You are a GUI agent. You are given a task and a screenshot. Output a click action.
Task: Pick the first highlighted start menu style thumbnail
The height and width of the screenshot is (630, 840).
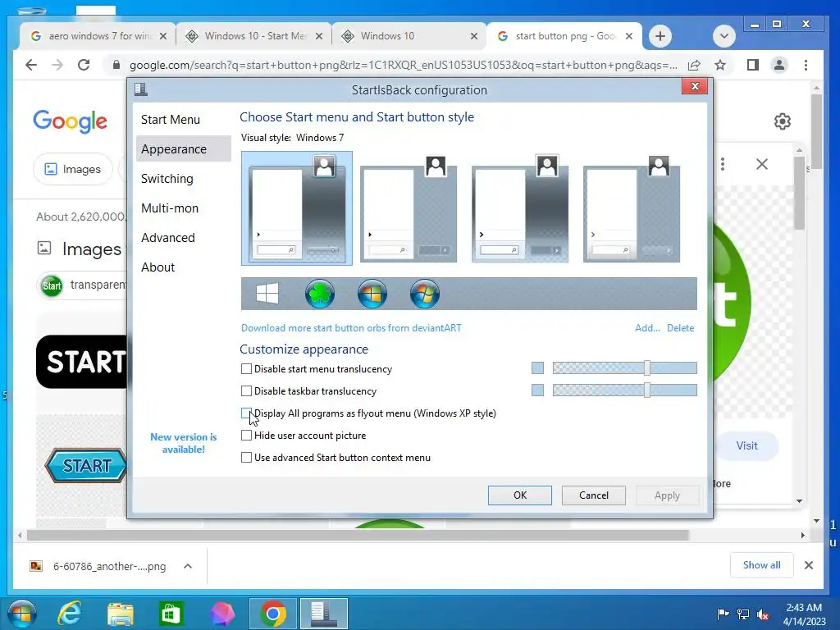297,208
